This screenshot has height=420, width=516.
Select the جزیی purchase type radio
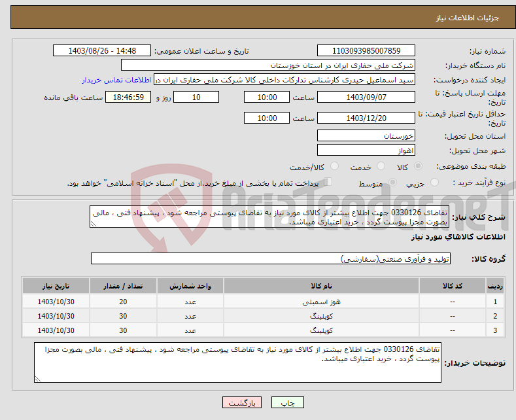coord(434,183)
